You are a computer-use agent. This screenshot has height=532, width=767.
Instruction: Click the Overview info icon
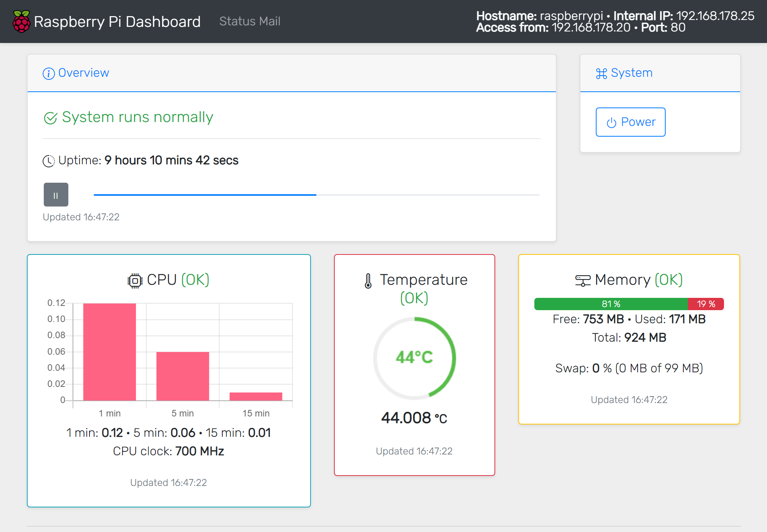click(48, 73)
